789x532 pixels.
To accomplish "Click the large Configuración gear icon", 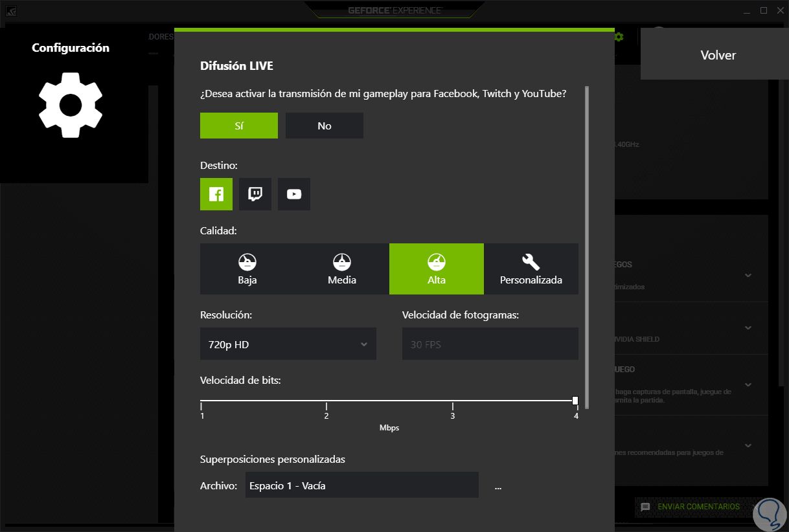I will click(71, 105).
